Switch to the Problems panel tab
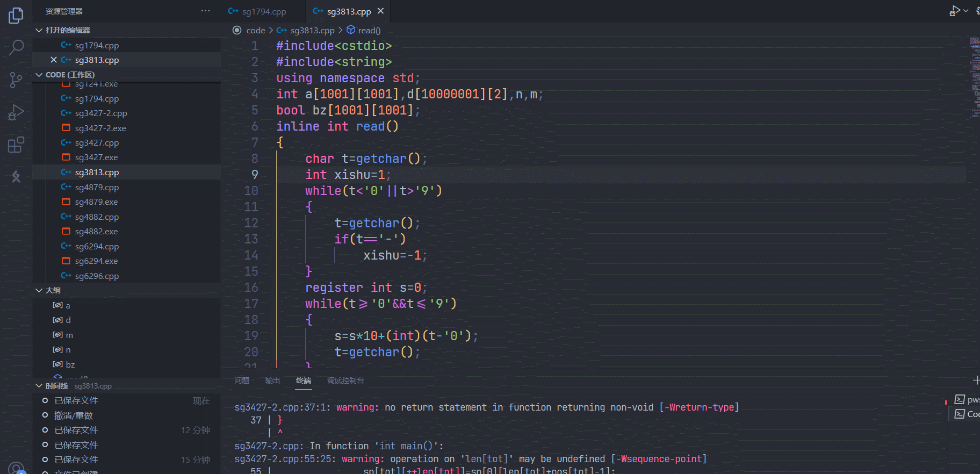 [242, 380]
